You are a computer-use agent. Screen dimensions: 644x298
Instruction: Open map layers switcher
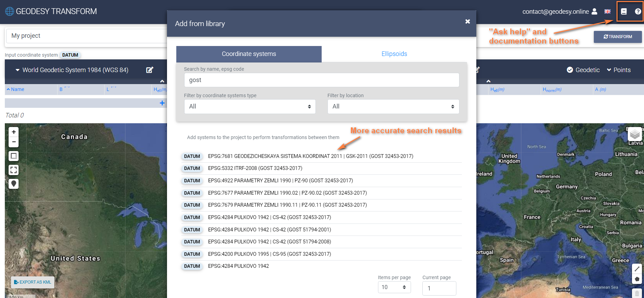(635, 135)
